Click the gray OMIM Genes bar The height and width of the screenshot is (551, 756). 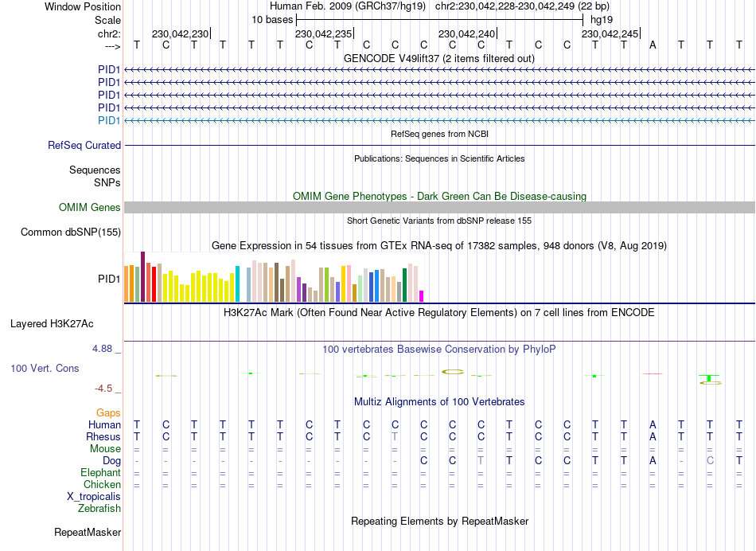439,208
